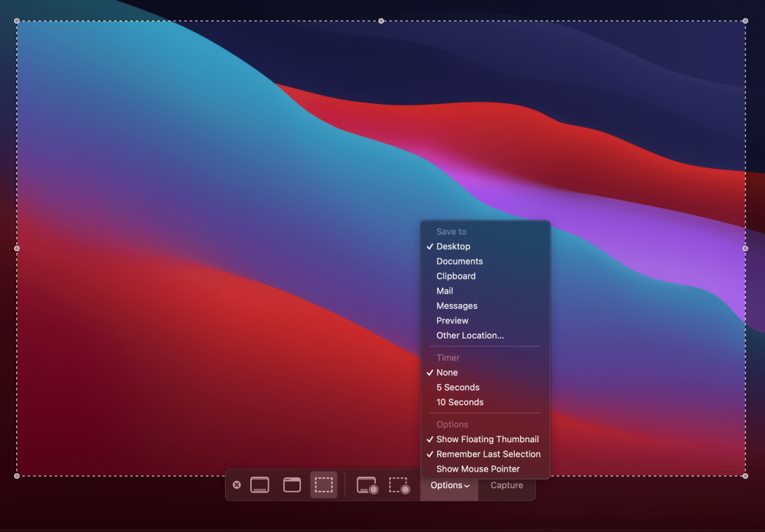Image resolution: width=765 pixels, height=532 pixels.
Task: Open the Options dropdown
Action: (x=449, y=485)
